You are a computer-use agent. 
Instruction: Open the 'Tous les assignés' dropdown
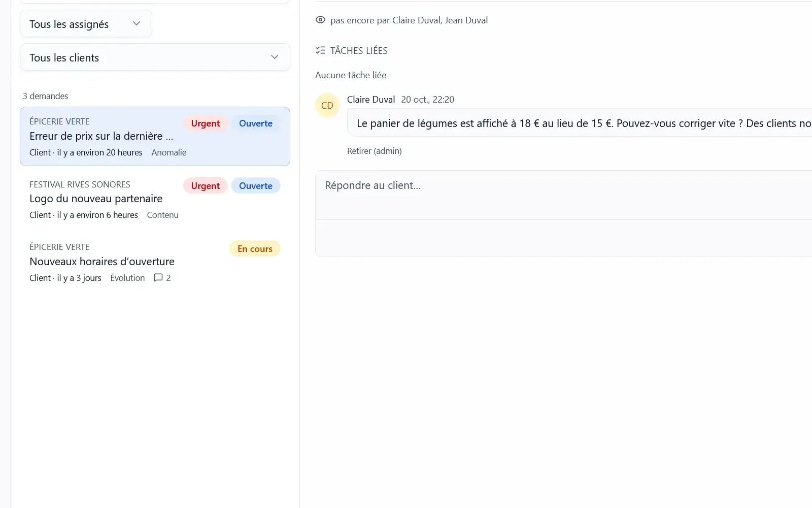tap(86, 24)
